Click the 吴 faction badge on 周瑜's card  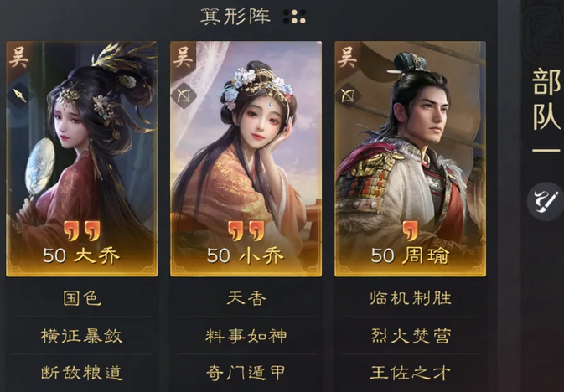[x=347, y=58]
